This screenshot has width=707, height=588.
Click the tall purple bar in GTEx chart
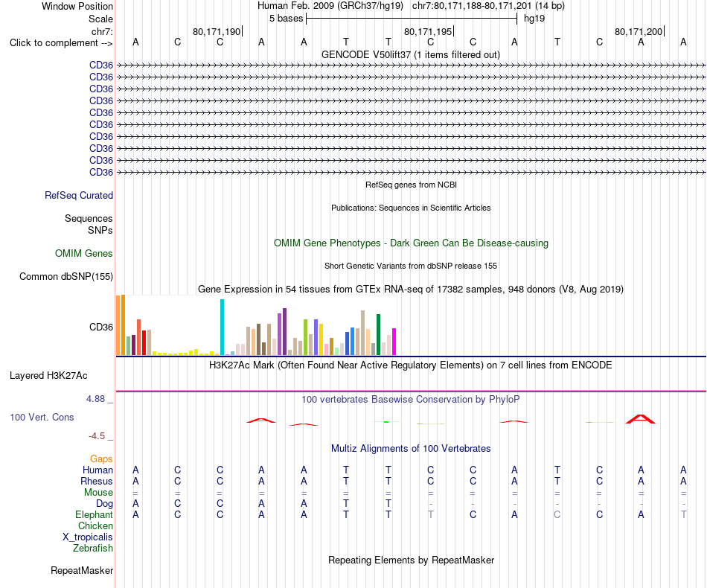(x=284, y=331)
